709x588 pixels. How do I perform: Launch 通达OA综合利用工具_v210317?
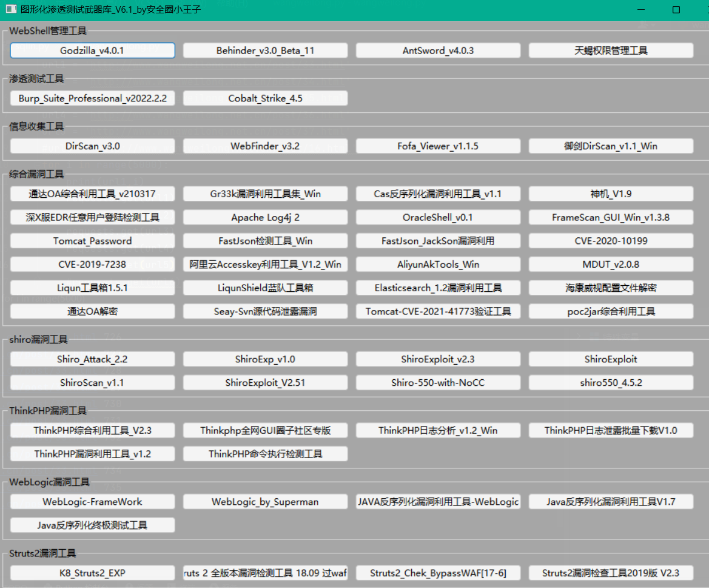92,194
